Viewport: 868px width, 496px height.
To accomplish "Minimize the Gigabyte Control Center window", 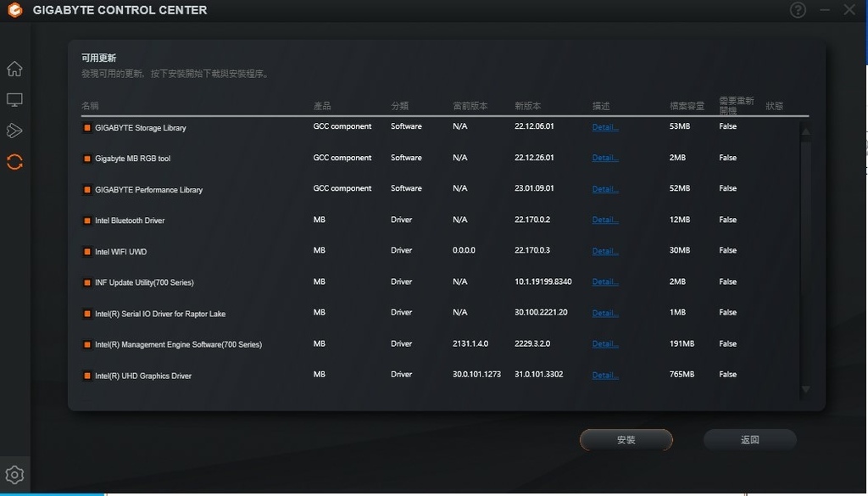I will pos(825,10).
